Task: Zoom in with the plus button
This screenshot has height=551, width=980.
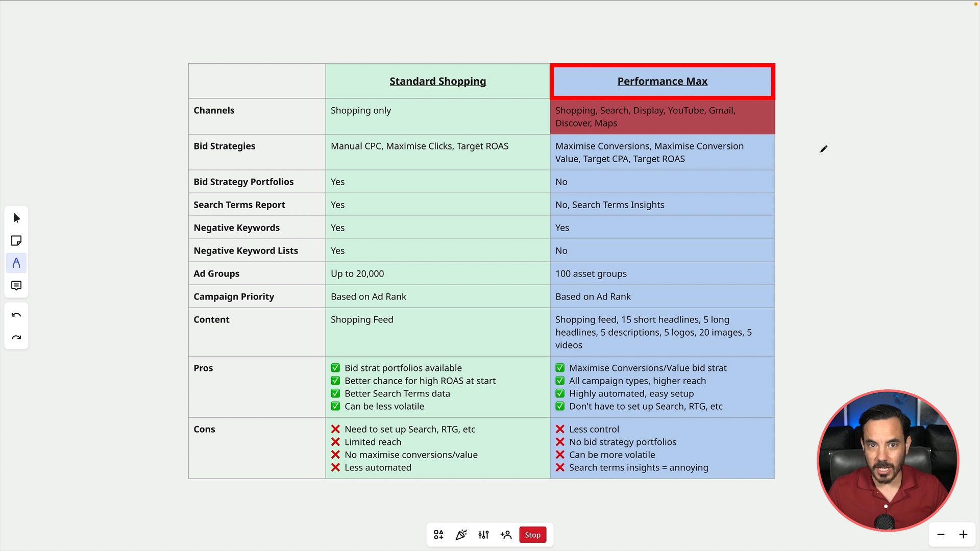Action: (963, 535)
